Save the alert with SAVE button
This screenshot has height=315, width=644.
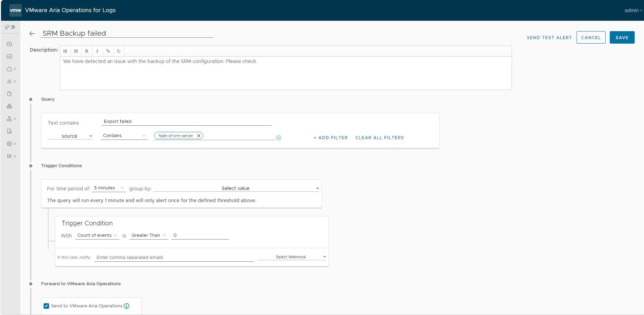(x=622, y=37)
